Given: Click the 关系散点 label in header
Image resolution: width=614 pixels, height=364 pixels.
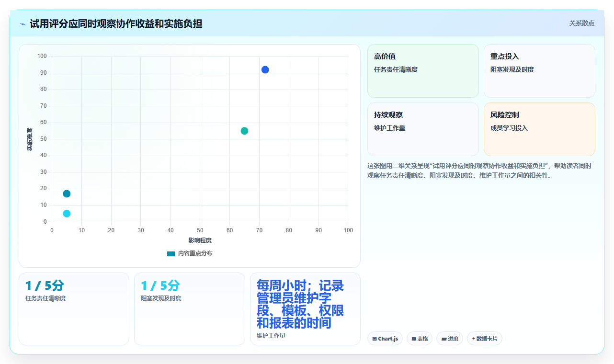Looking at the screenshot, I should coord(581,23).
